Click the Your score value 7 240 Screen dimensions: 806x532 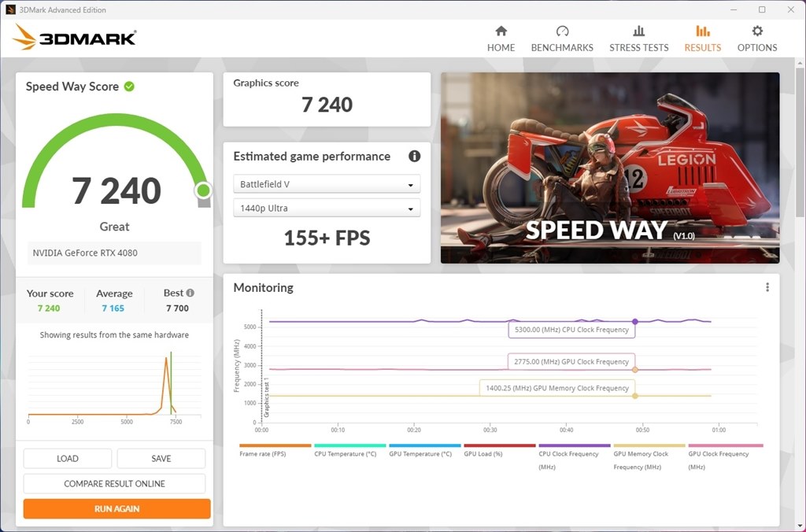(49, 308)
